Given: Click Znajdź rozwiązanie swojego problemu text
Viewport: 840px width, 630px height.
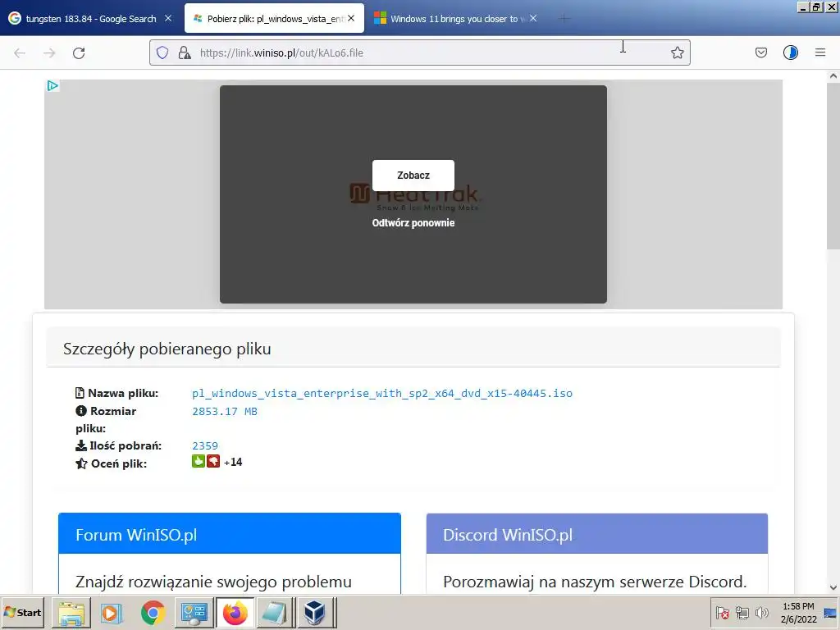Looking at the screenshot, I should (213, 582).
